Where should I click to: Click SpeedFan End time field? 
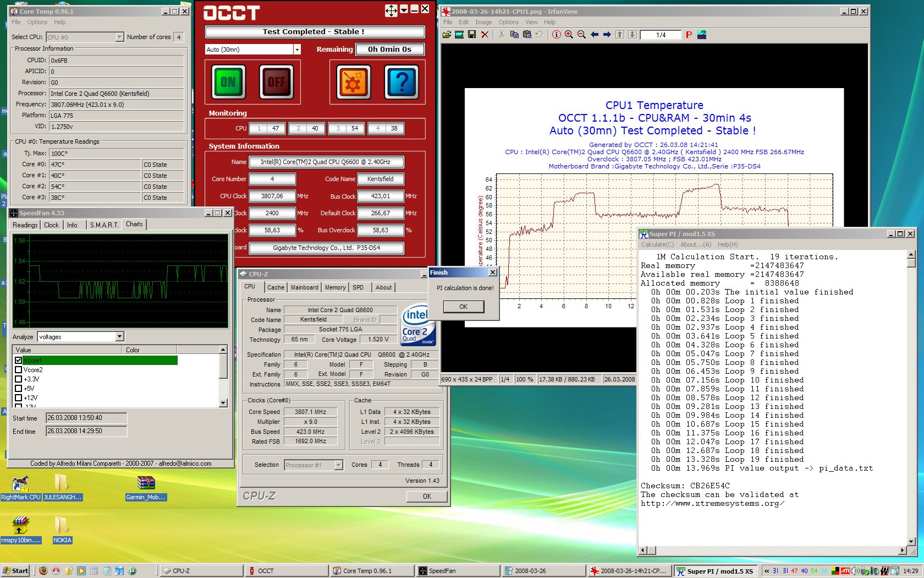(x=86, y=432)
